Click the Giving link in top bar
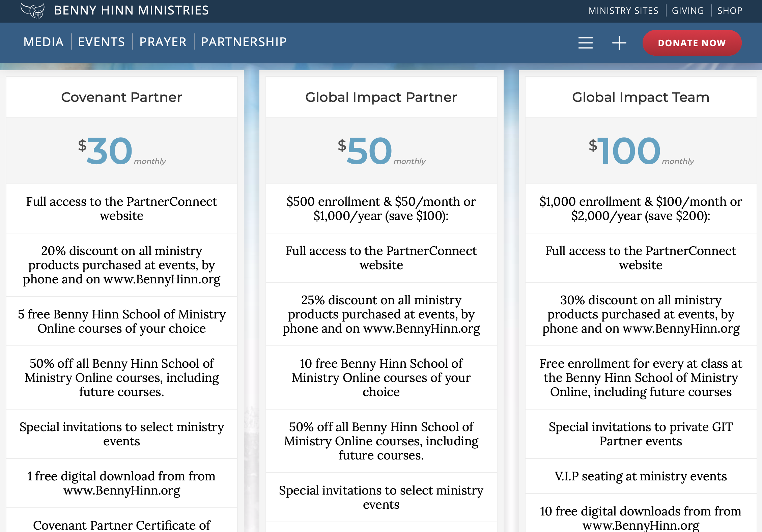Image resolution: width=762 pixels, height=532 pixels. tap(688, 11)
